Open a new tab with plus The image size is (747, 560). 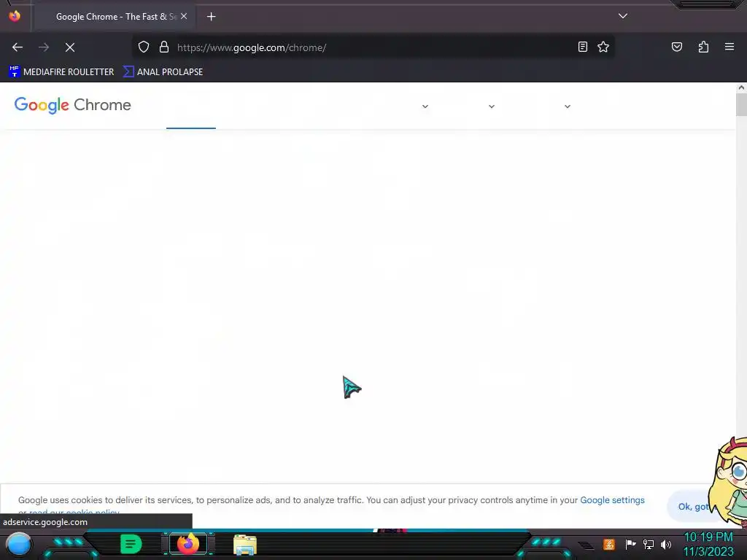pos(211,17)
